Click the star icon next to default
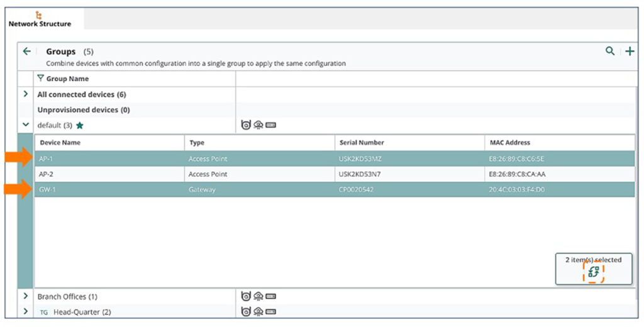The image size is (644, 327). click(x=80, y=125)
